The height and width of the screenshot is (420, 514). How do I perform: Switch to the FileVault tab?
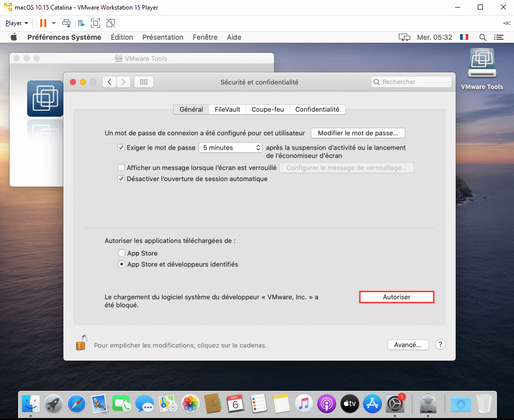point(227,109)
